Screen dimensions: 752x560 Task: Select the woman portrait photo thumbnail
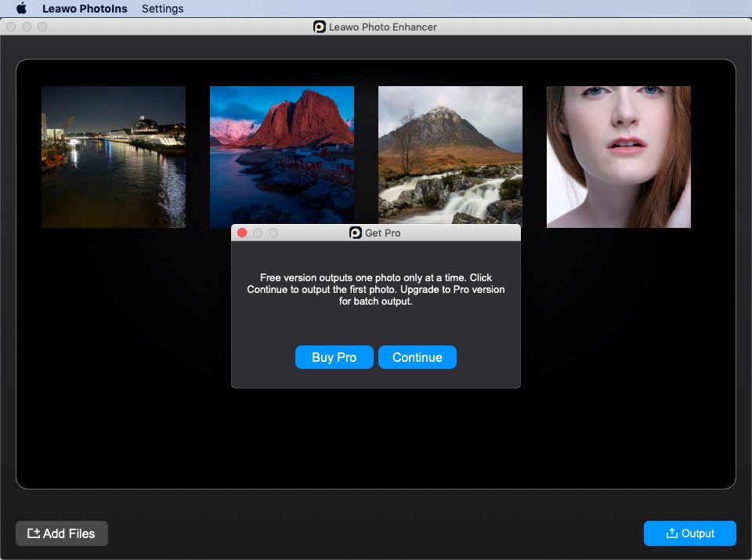click(x=619, y=157)
